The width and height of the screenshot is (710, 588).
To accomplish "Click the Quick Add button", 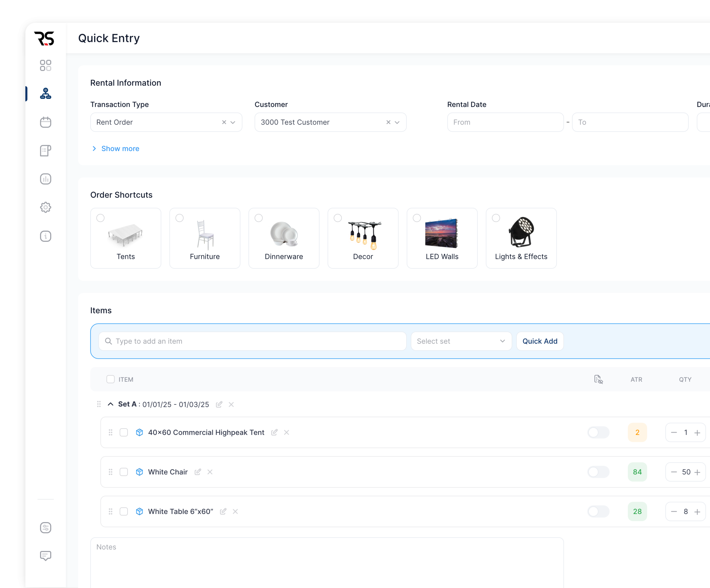I will 540,341.
